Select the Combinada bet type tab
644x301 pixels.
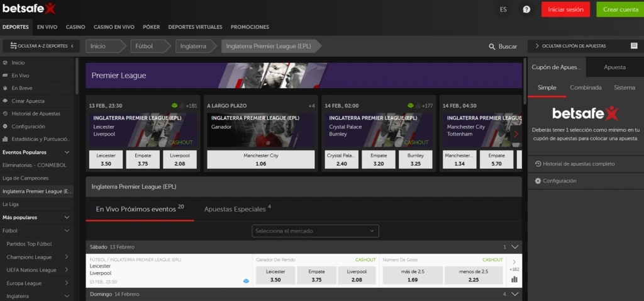pyautogui.click(x=586, y=88)
